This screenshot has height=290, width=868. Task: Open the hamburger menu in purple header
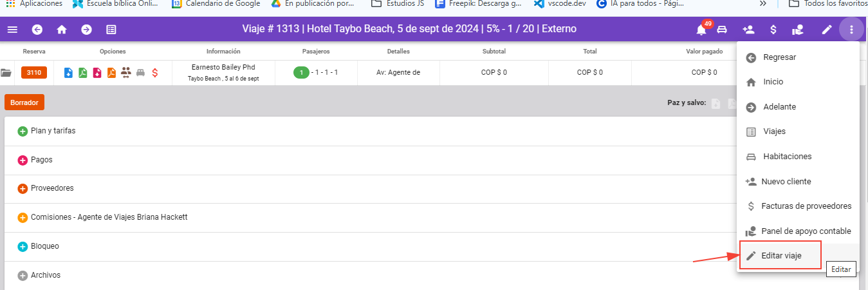pyautogui.click(x=12, y=30)
